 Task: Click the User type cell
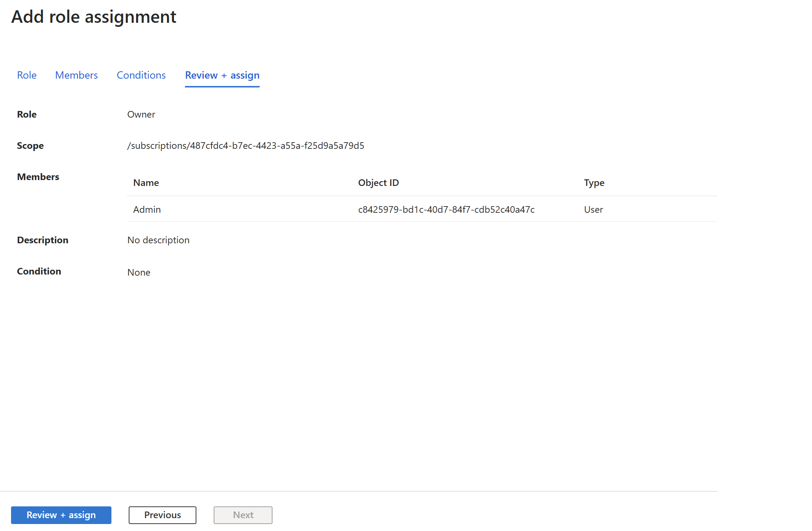[593, 209]
